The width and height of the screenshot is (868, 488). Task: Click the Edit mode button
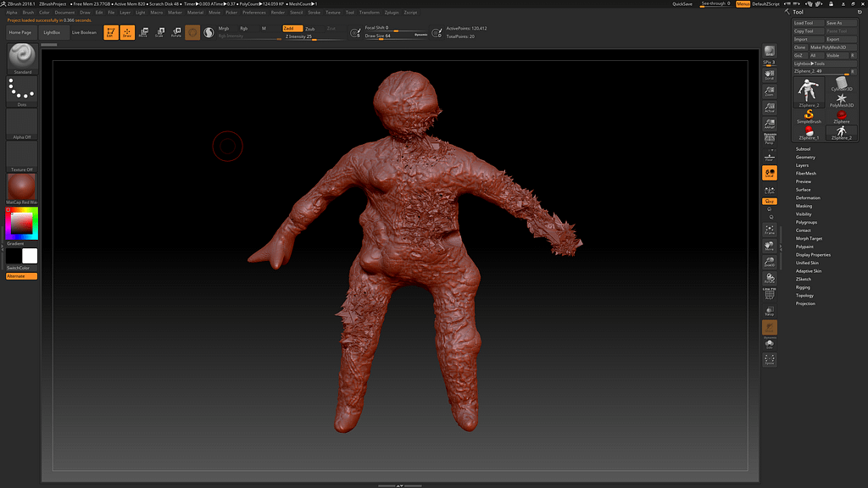[110, 32]
